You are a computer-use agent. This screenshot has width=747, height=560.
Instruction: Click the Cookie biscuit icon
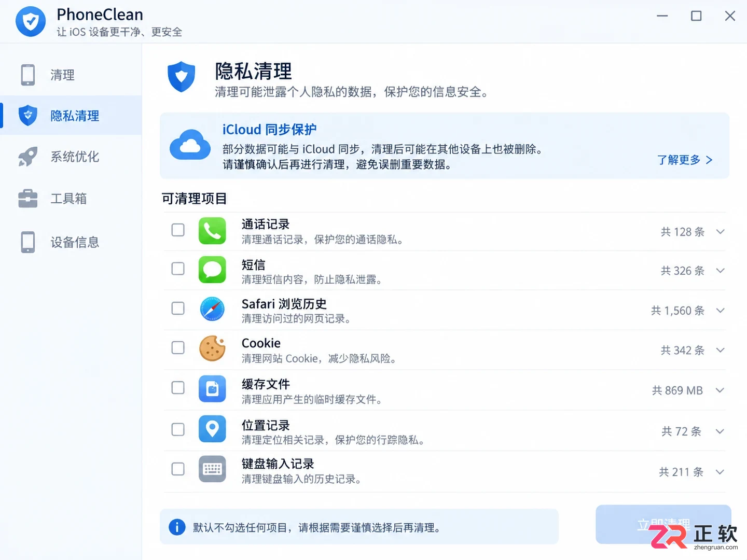[212, 348]
